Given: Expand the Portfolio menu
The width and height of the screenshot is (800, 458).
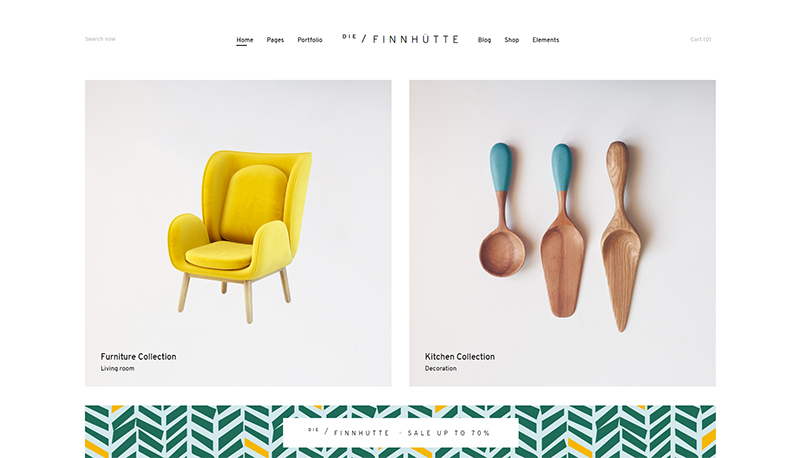Looking at the screenshot, I should click(310, 40).
